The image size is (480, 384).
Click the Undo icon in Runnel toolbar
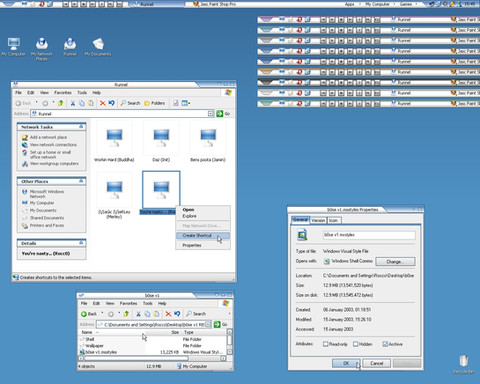(x=111, y=103)
